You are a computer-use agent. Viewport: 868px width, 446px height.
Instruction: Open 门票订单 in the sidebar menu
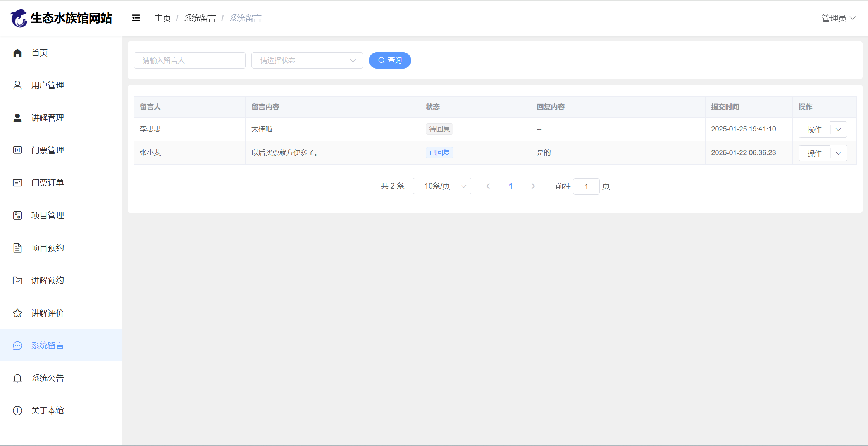(48, 183)
